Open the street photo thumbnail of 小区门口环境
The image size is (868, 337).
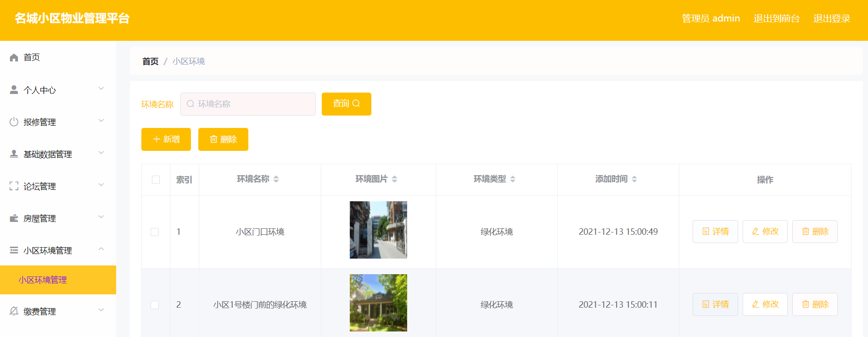pyautogui.click(x=378, y=230)
